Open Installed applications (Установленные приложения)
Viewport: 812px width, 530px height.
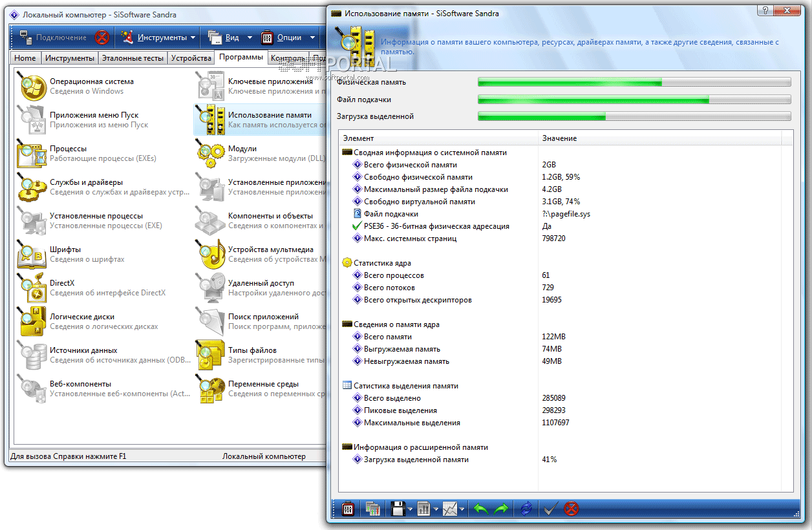coord(260,187)
